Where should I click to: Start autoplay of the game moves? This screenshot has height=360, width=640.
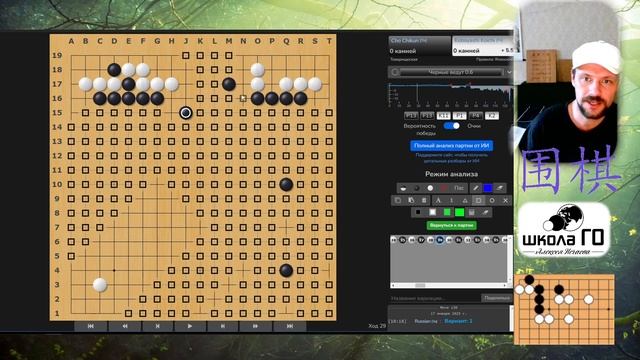click(x=190, y=326)
